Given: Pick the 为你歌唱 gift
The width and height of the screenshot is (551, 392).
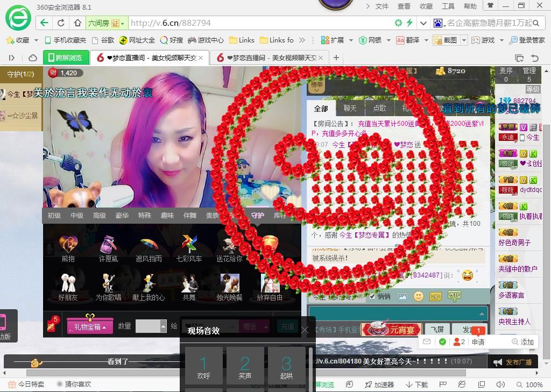Looking at the screenshot, I should tap(108, 287).
